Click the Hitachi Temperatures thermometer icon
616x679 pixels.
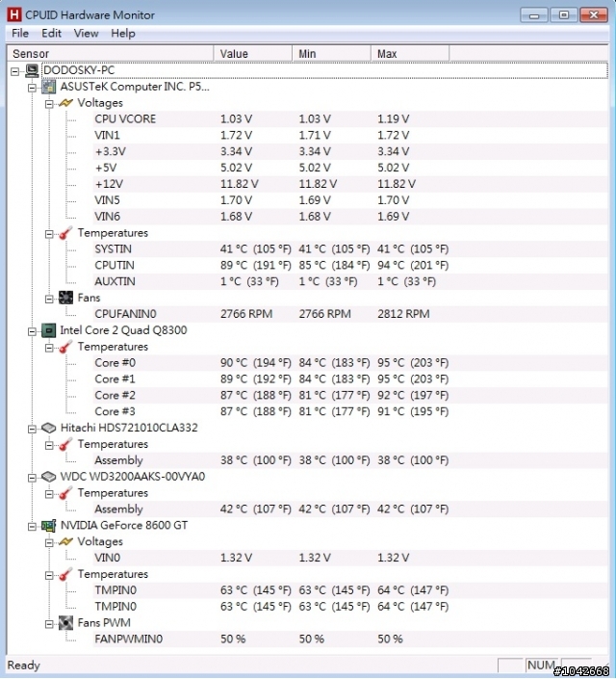click(x=65, y=444)
